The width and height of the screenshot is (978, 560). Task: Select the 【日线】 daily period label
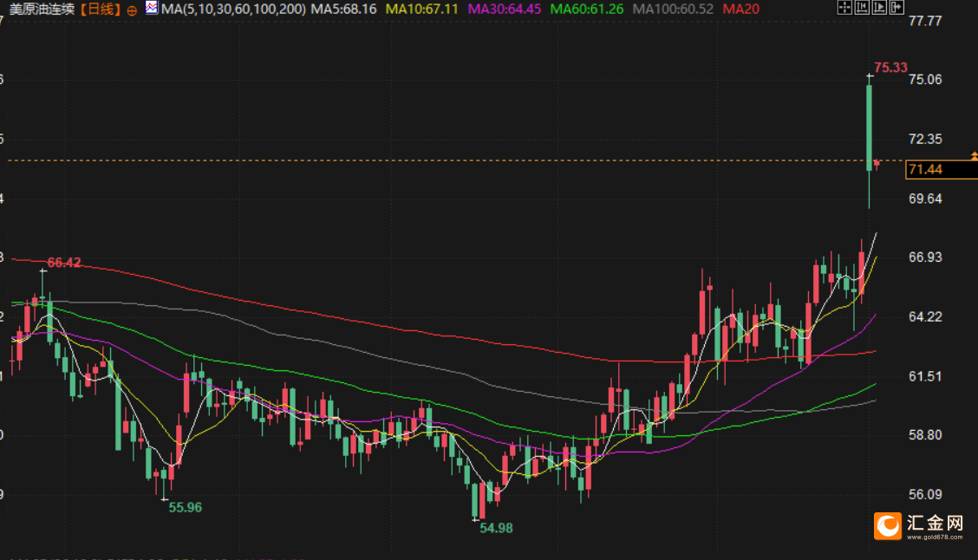[x=99, y=10]
